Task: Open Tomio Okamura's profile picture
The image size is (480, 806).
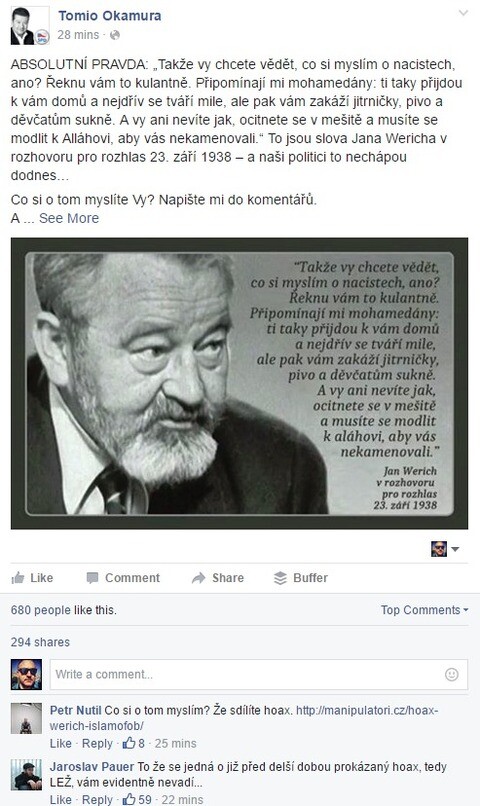Action: [30, 26]
